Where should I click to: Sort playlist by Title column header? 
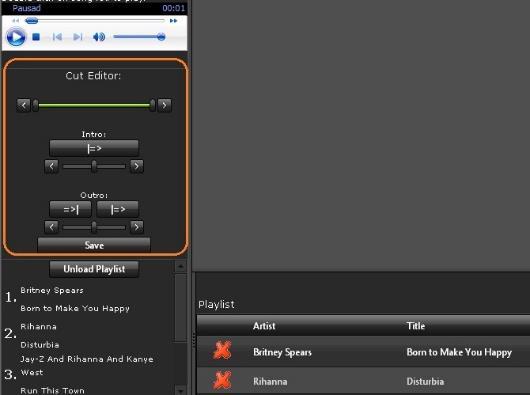[x=416, y=326]
